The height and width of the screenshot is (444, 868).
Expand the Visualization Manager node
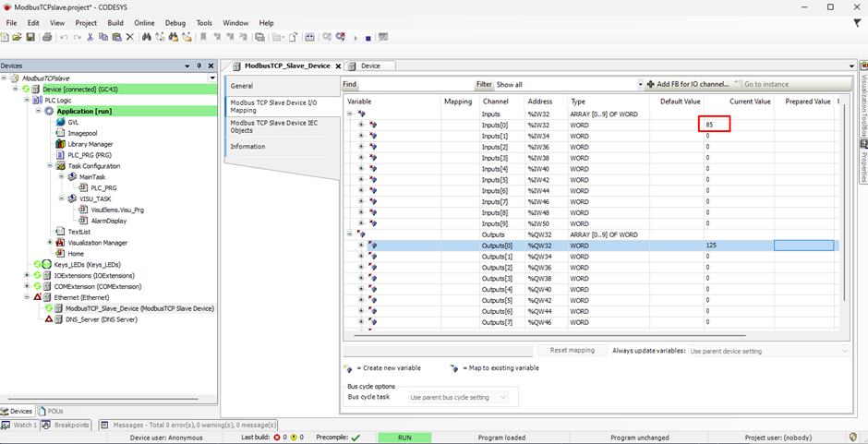point(50,243)
